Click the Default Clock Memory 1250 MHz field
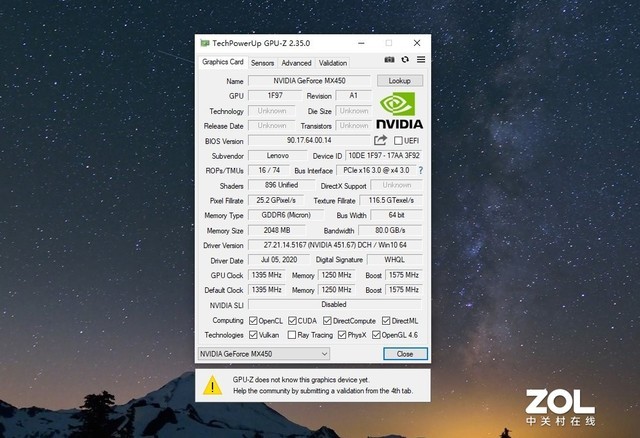This screenshot has width=640, height=438. (x=336, y=290)
